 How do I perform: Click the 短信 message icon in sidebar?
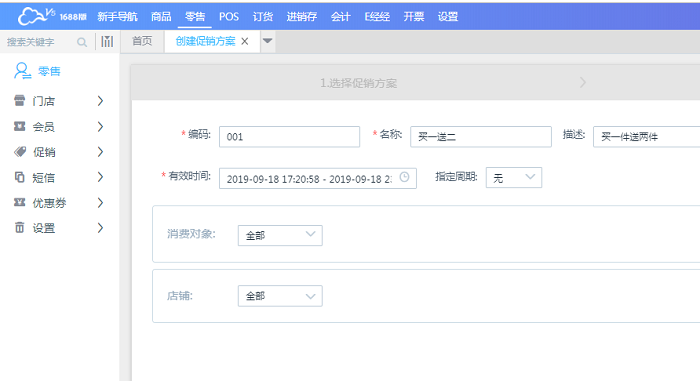19,177
